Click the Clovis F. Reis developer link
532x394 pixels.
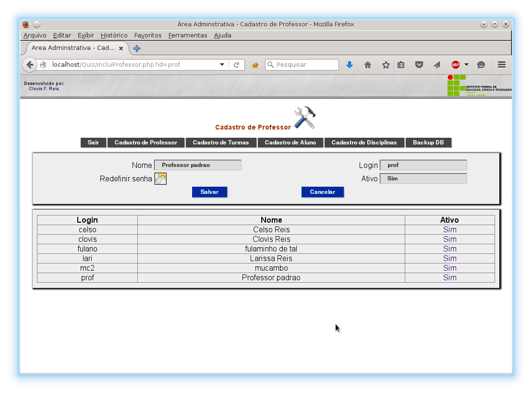tap(44, 88)
